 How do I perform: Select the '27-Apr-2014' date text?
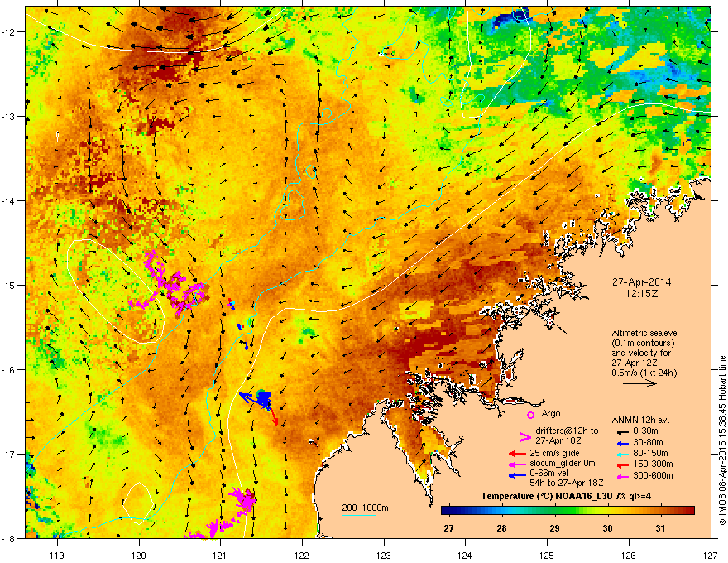pyautogui.click(x=642, y=282)
